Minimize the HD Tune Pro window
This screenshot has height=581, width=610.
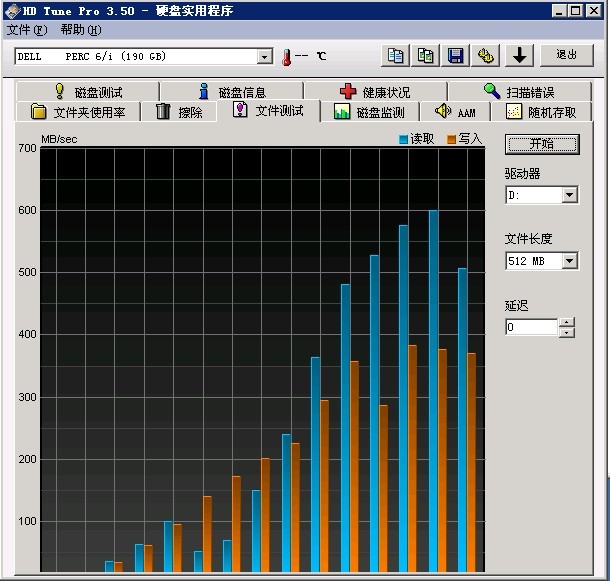(x=559, y=11)
